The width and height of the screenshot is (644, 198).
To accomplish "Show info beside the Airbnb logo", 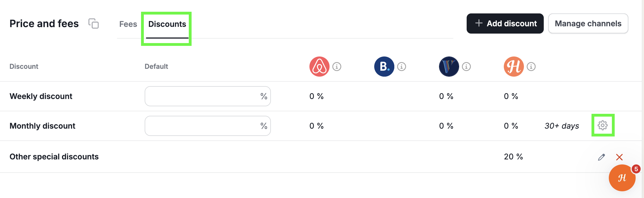I will pyautogui.click(x=337, y=67).
